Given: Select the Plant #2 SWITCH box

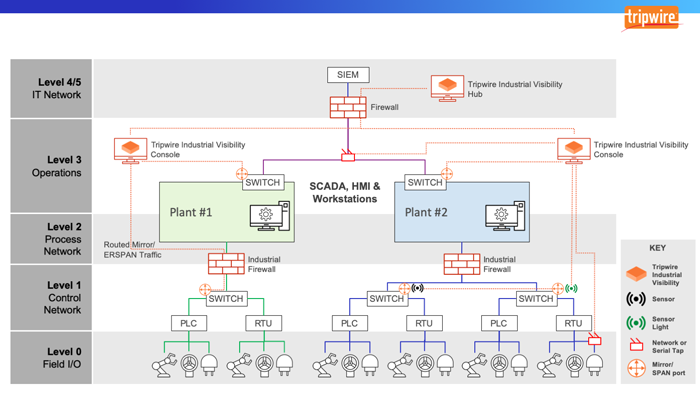Looking at the screenshot, I should (x=425, y=182).
